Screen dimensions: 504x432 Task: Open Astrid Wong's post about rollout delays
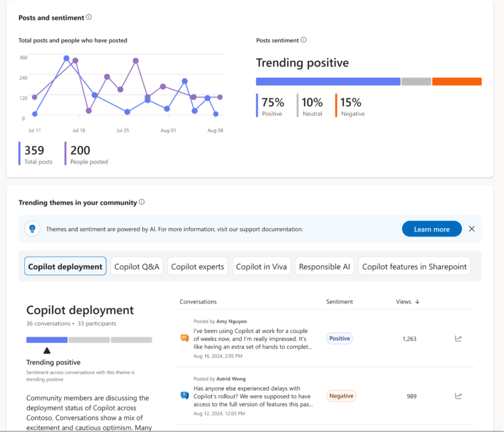[x=253, y=396]
